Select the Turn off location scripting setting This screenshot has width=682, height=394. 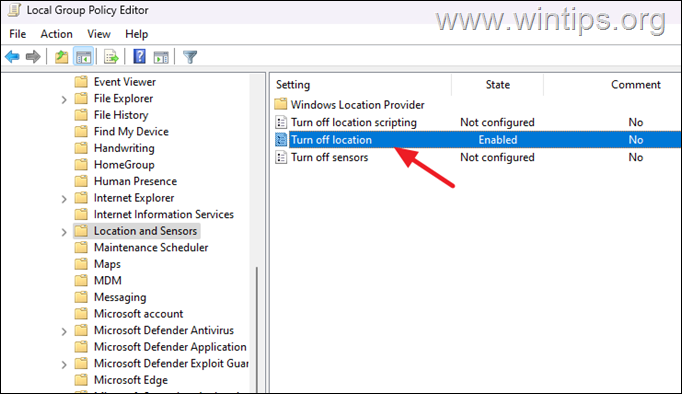(354, 122)
